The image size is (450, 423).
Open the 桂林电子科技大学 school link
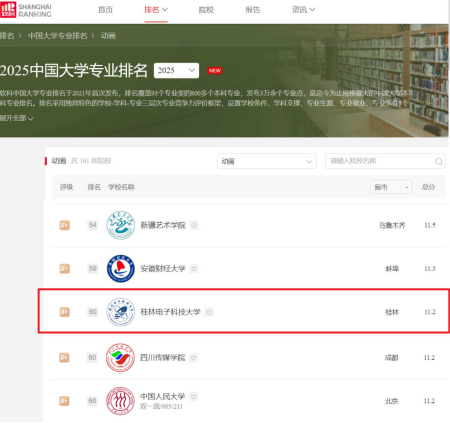pyautogui.click(x=170, y=312)
